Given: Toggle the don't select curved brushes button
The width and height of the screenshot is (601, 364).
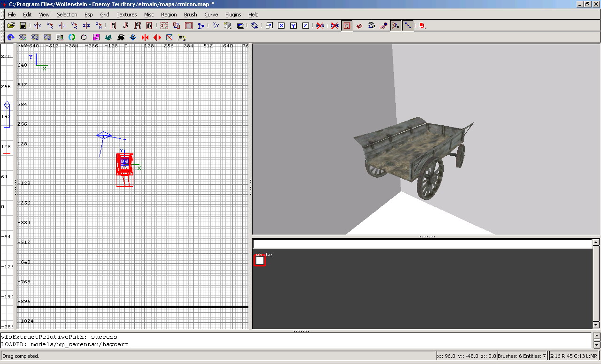Looking at the screenshot, I should [335, 25].
